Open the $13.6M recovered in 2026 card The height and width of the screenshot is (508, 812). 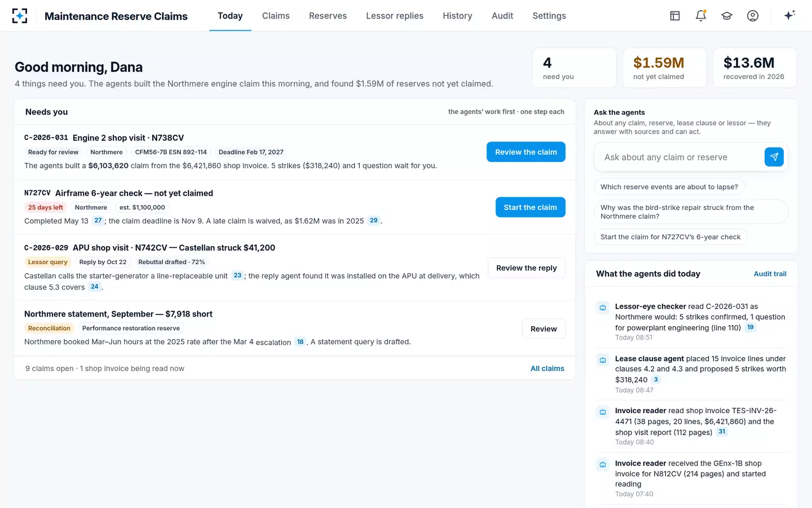click(755, 68)
